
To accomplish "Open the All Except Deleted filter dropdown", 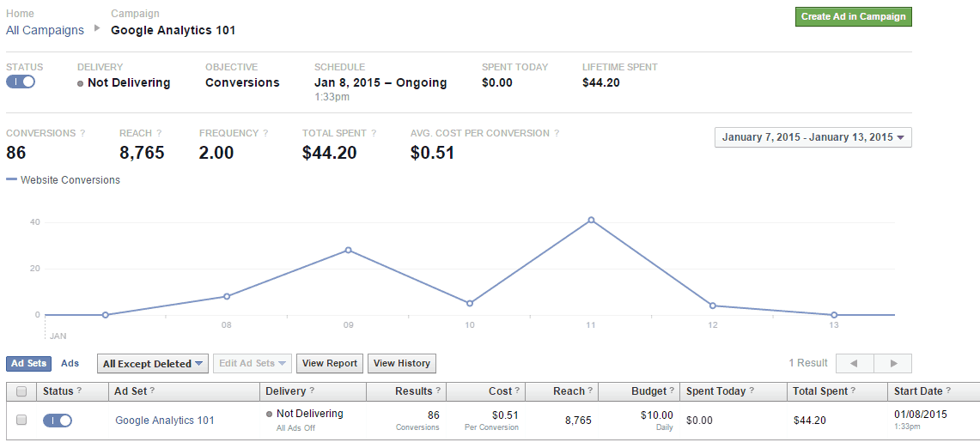I will pos(152,364).
